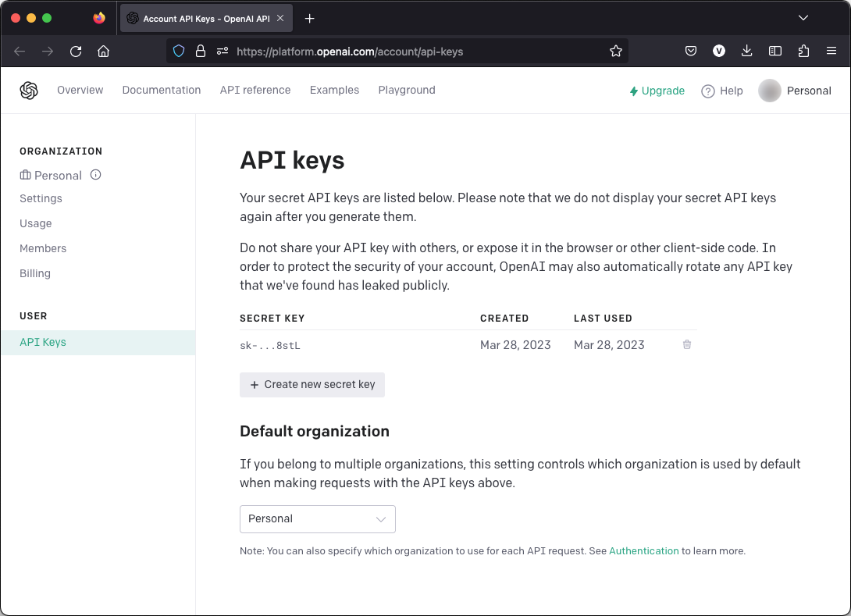The height and width of the screenshot is (616, 851).
Task: Click the info icon next to Personal organization
Action: tap(95, 175)
